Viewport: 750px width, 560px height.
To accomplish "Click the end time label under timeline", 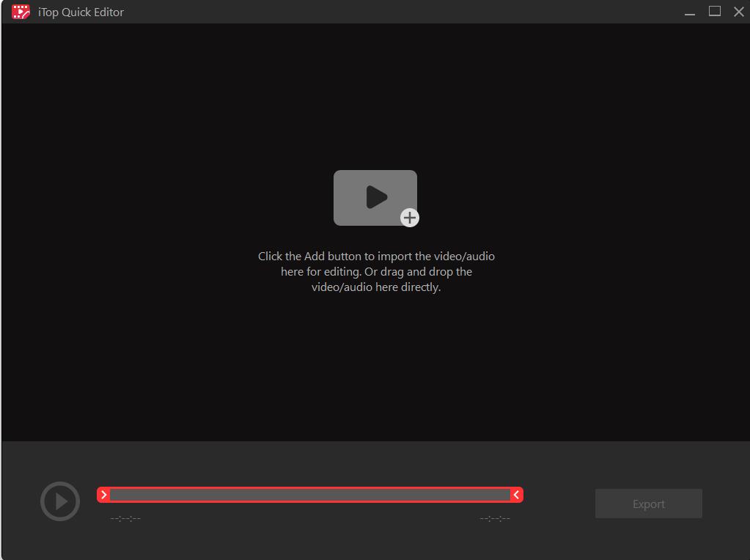I will tap(495, 518).
